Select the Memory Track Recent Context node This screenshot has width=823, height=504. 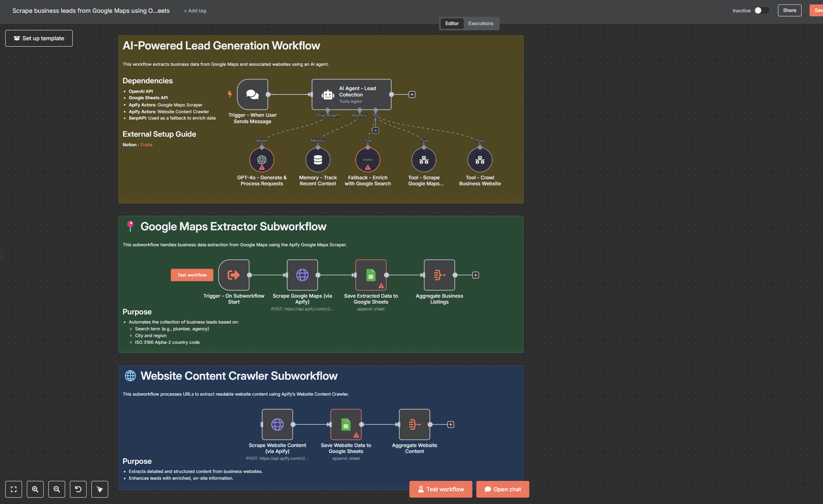pyautogui.click(x=318, y=160)
